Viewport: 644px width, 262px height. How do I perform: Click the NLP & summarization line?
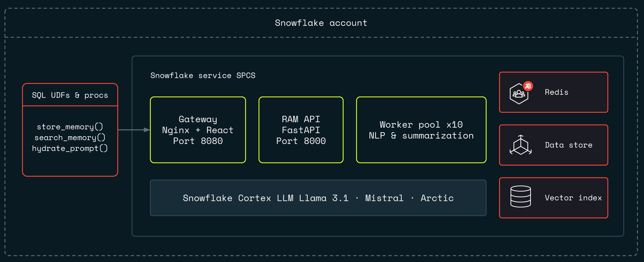pos(421,135)
